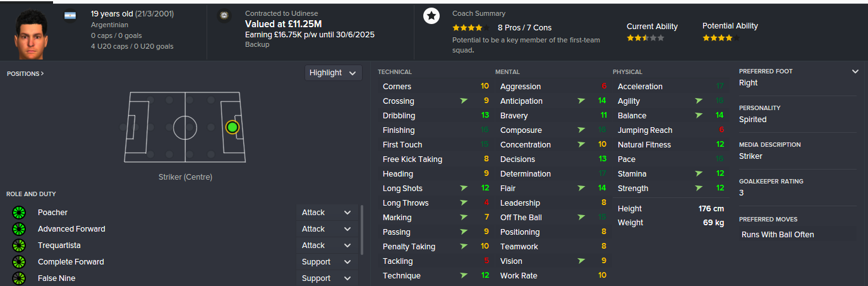Change the Complete Forward Support duty dropdown
Screen dimensions: 868x286
coord(326,262)
